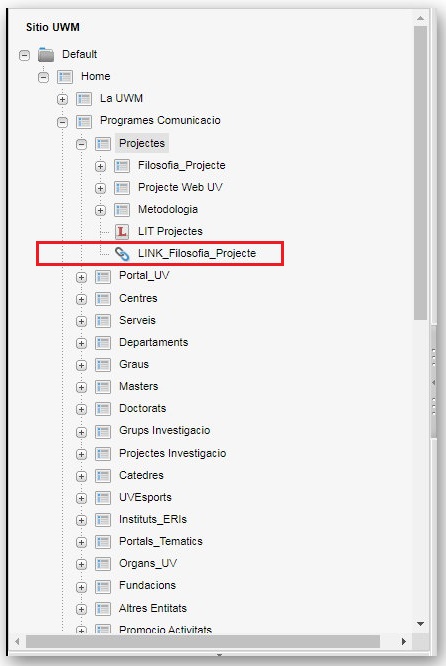446x666 pixels.
Task: Collapse the Default root node
Action: [25, 55]
